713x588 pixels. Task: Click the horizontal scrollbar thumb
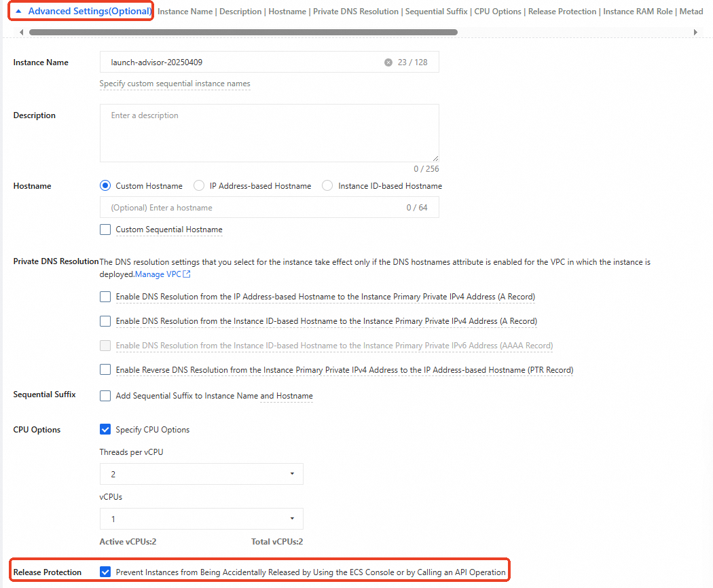click(x=243, y=33)
